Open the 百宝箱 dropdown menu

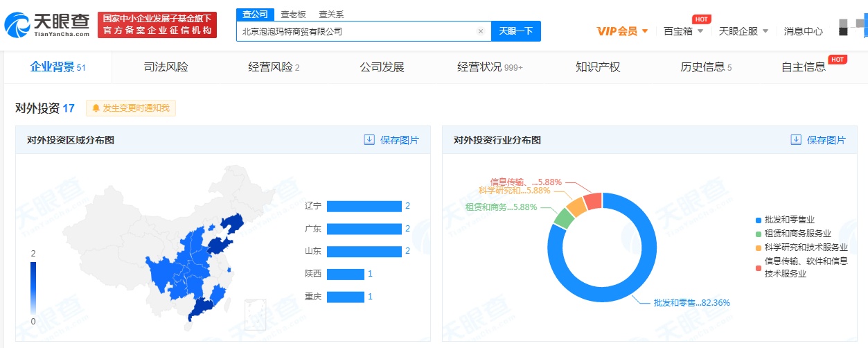point(683,31)
